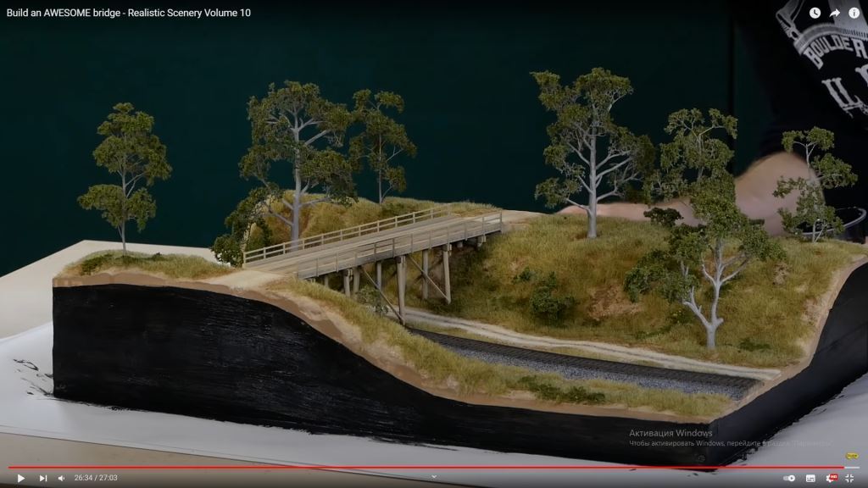Save video to Watch Later
This screenshot has width=868, height=488.
tap(815, 13)
